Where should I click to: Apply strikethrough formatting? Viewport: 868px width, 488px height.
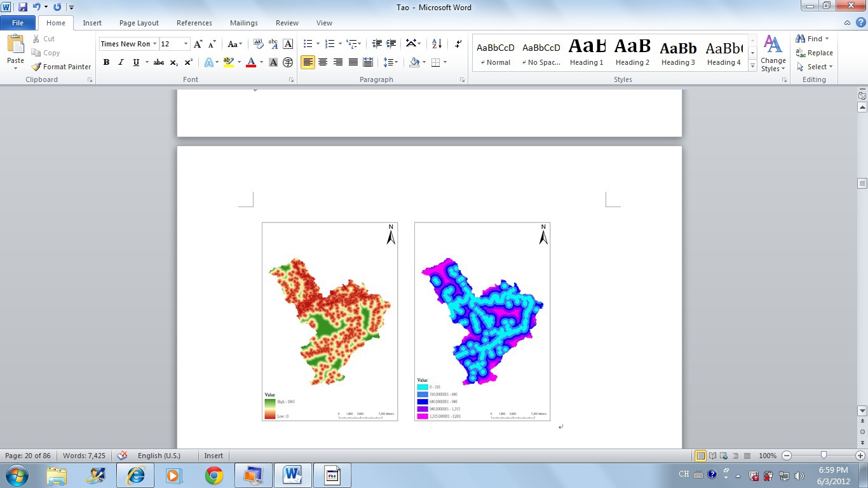point(159,62)
